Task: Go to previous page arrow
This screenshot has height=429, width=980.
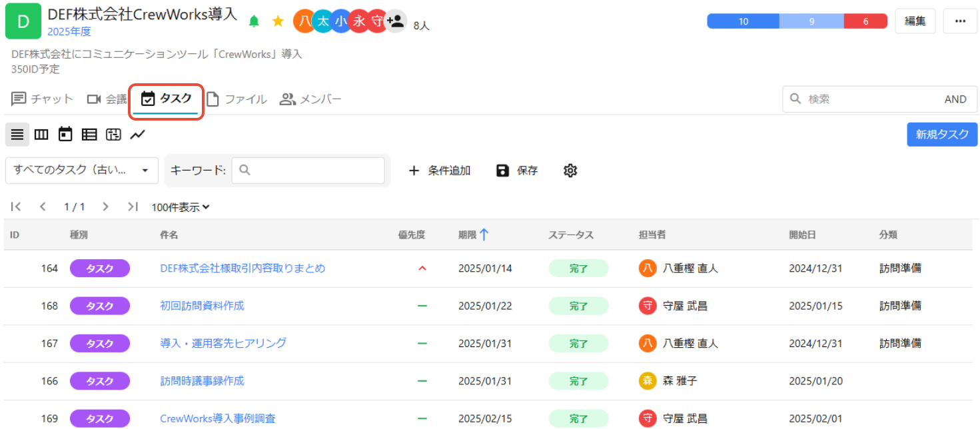Action: point(43,207)
